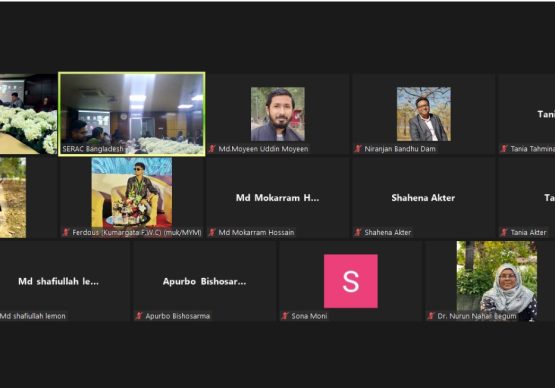Click muted mic icon beside Md.Moyeen Uddin Moyeen
This screenshot has width=555, height=388.
[x=212, y=149]
